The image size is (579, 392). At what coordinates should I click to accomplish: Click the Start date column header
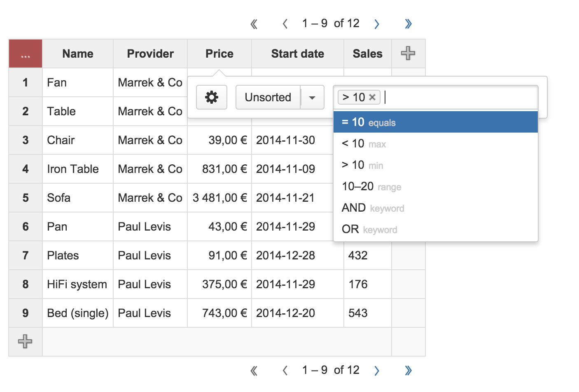coord(297,54)
